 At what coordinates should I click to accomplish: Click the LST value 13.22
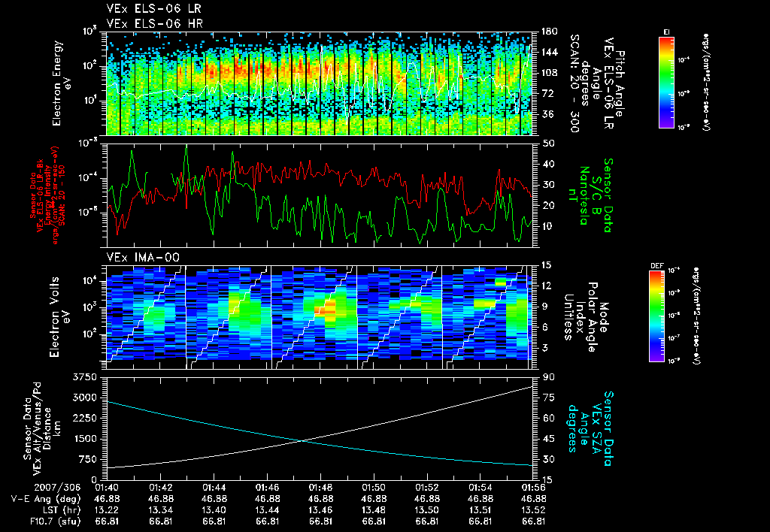[107, 510]
